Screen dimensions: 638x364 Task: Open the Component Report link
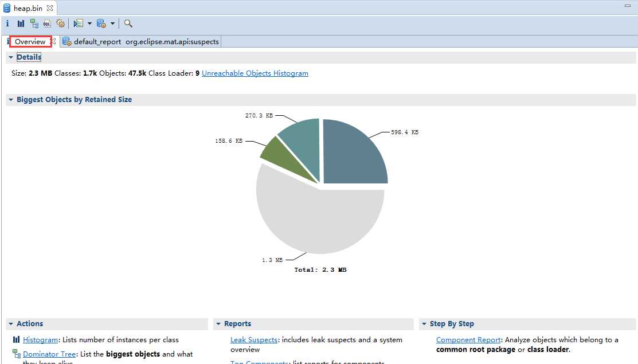(x=468, y=339)
